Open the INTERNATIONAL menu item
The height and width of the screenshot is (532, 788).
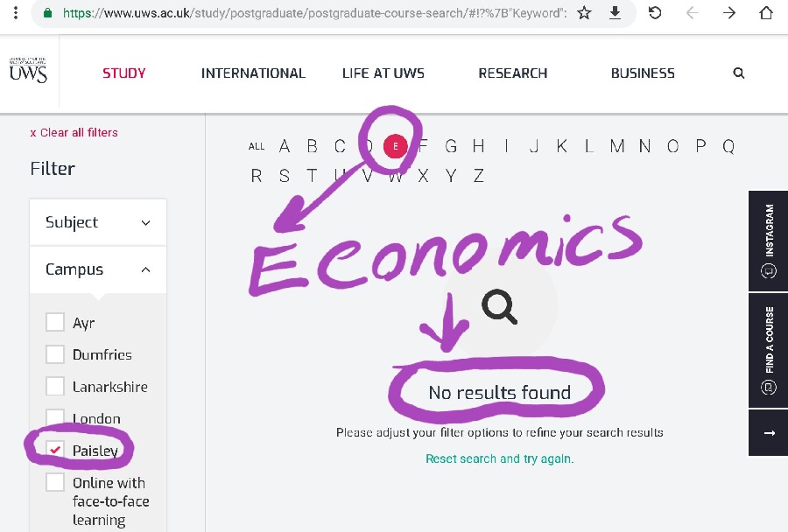(253, 73)
